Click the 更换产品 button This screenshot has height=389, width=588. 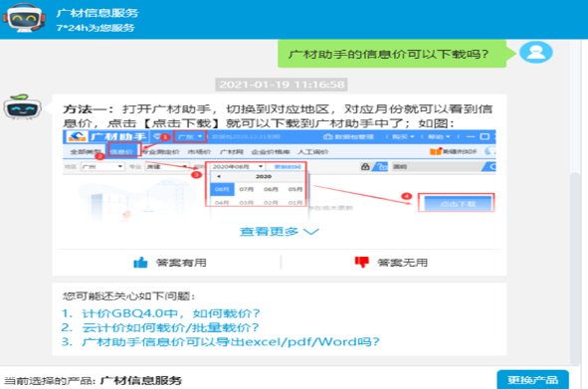pyautogui.click(x=533, y=380)
